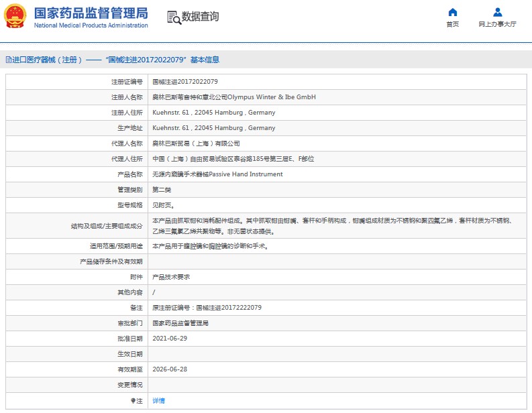
Task: Click the 生产地址 label
Action: pyautogui.click(x=130, y=128)
